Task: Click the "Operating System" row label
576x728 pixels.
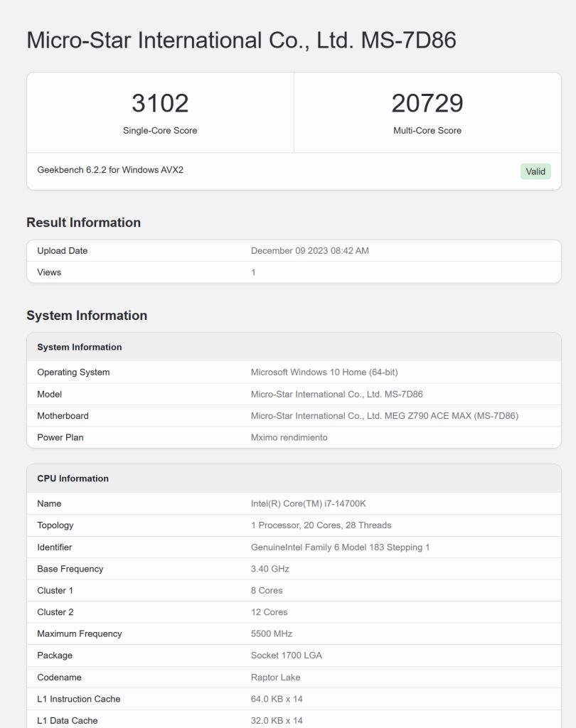Action: [73, 373]
